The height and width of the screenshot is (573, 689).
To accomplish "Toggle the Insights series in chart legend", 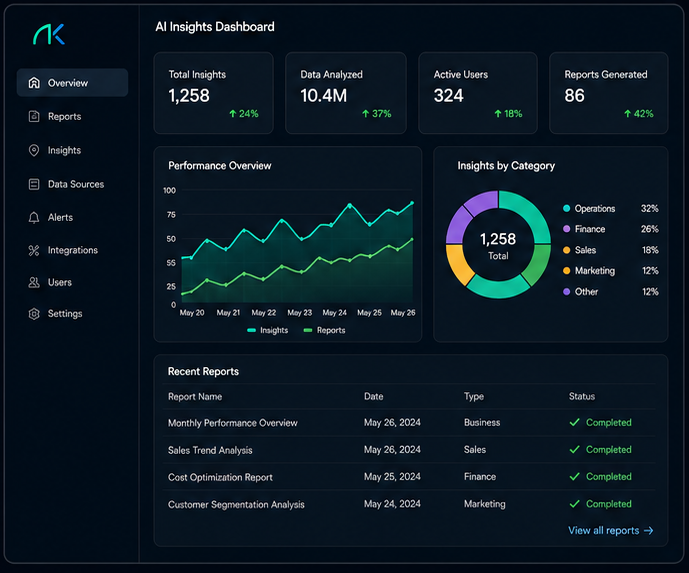I will coord(268,330).
